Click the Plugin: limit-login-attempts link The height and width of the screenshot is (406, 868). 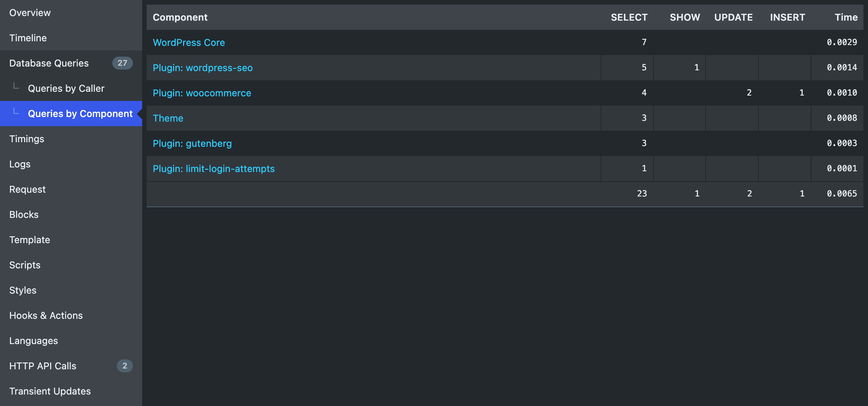coord(214,169)
